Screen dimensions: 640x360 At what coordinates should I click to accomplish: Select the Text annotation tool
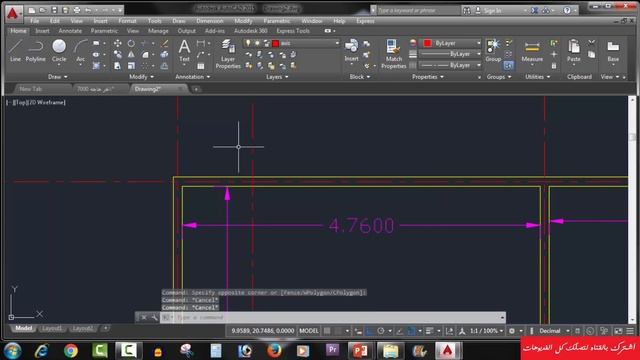(184, 51)
